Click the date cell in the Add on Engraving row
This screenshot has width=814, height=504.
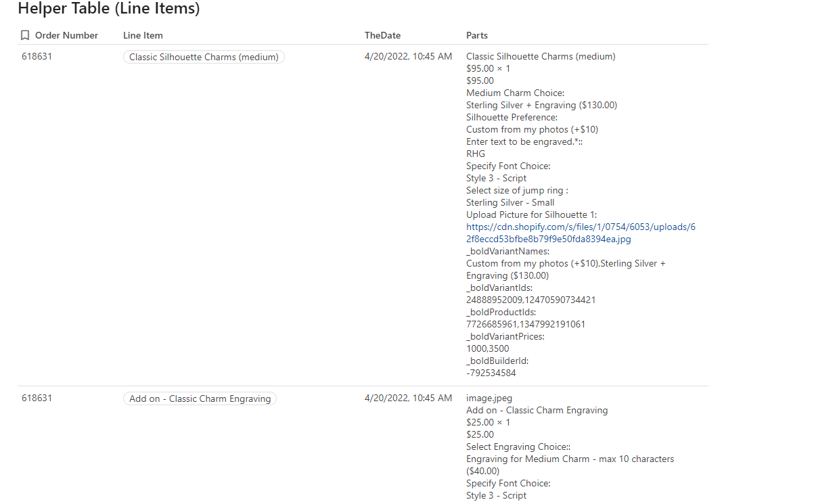pyautogui.click(x=408, y=398)
